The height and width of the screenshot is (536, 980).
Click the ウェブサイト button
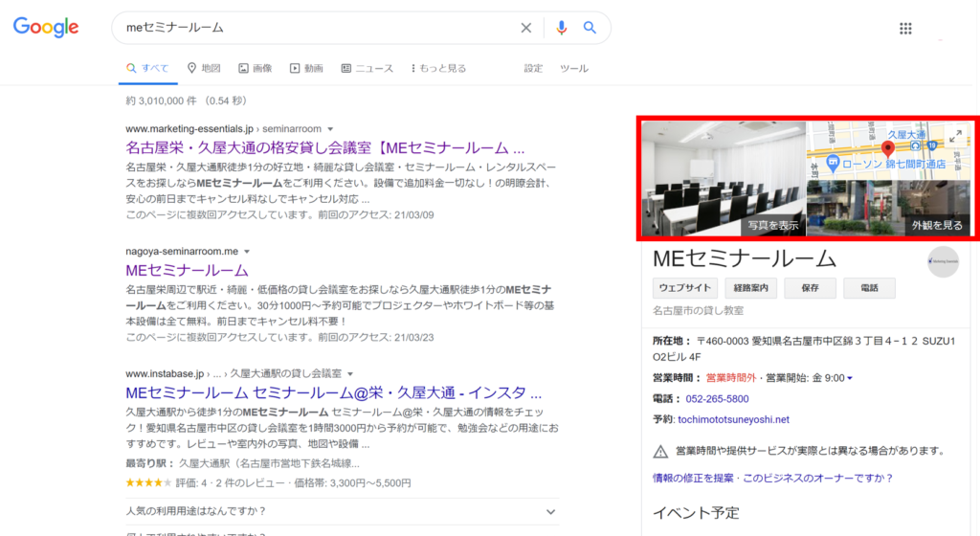[x=685, y=288]
